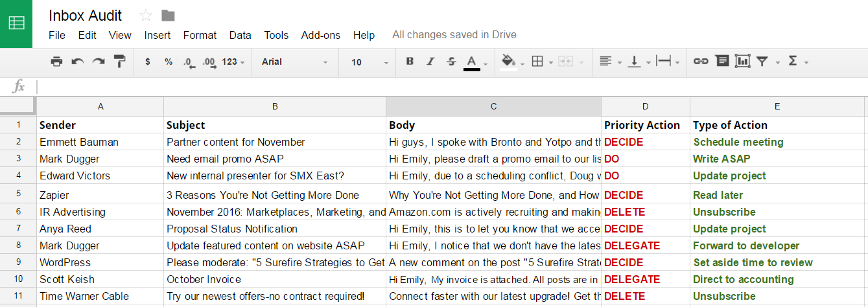Open the View menu
Image resolution: width=868 pixels, height=307 pixels.
point(120,35)
